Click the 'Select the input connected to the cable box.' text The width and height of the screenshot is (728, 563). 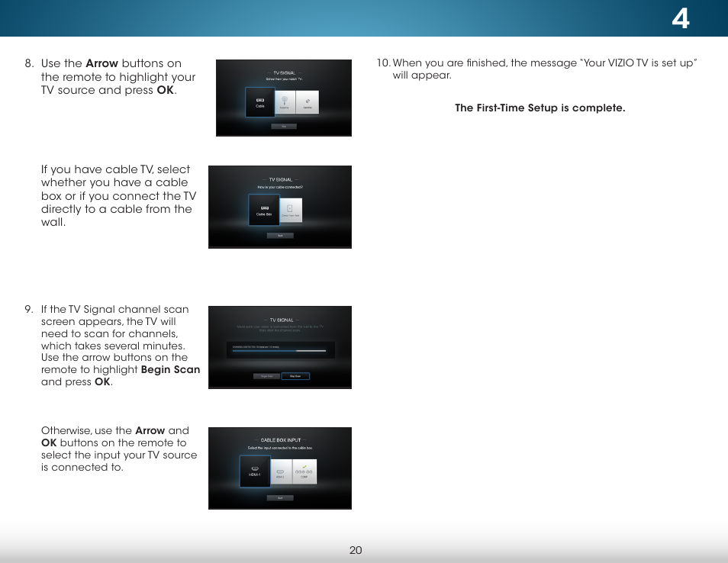click(x=280, y=448)
